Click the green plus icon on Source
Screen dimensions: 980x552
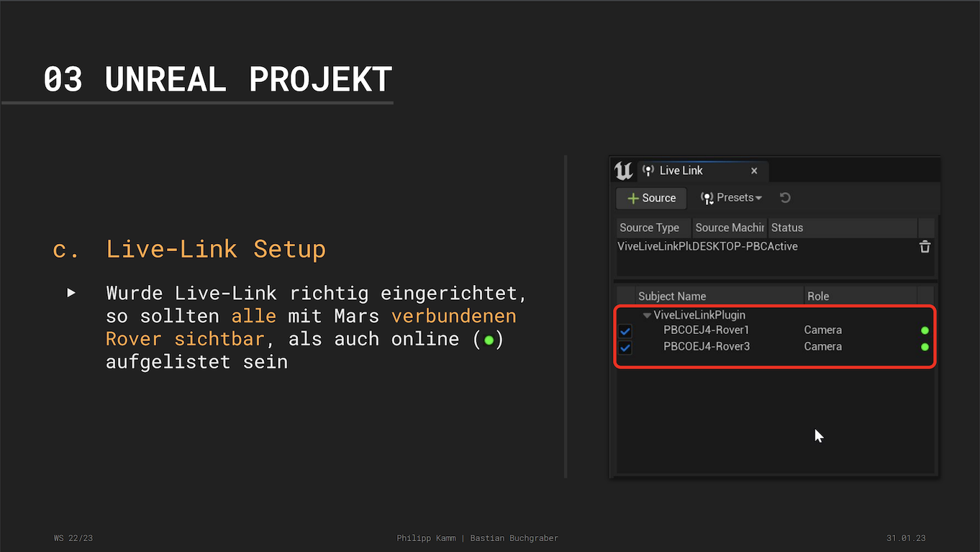tap(633, 199)
